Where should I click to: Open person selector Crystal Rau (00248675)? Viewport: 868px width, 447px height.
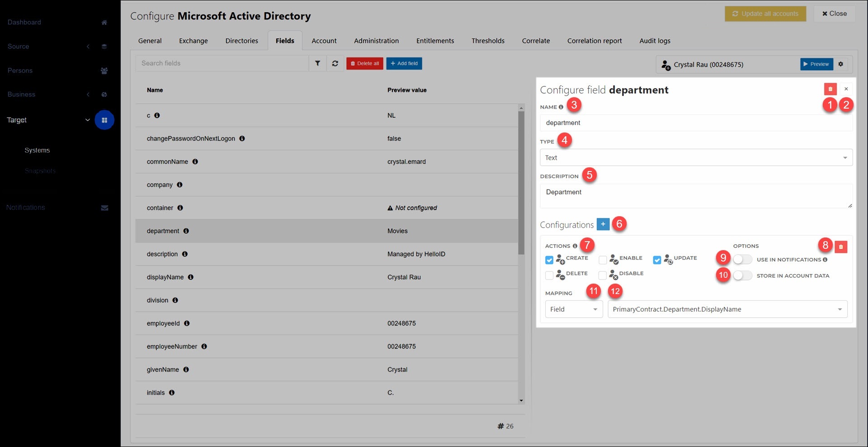728,65
